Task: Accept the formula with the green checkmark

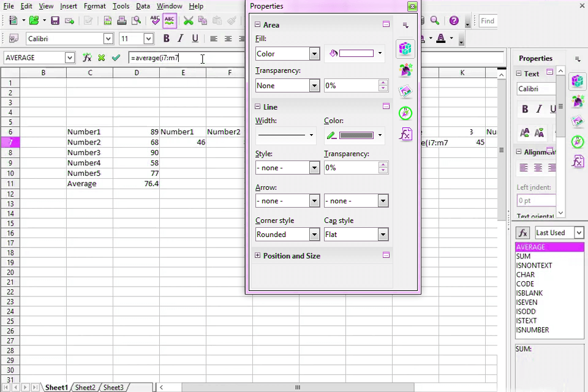Action: click(116, 58)
